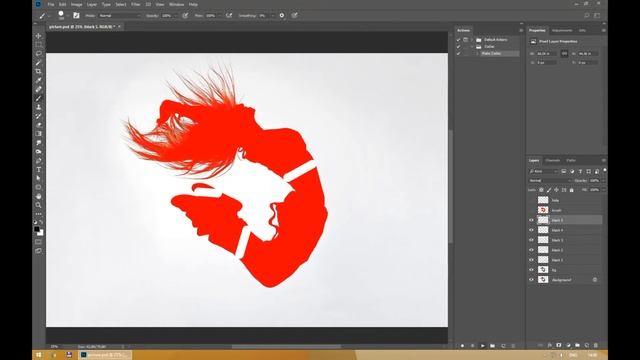Viewport: 640px width, 360px height.
Task: Switch to the Paths tab
Action: pyautogui.click(x=571, y=160)
